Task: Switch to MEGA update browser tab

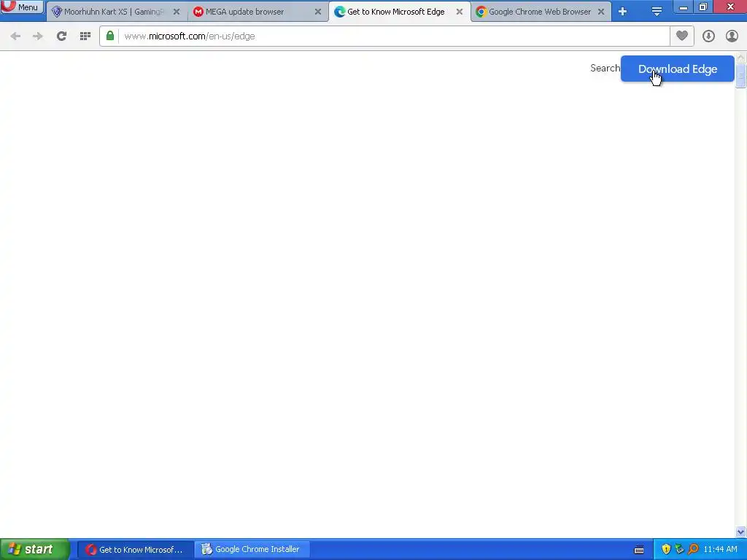Action: (258, 12)
